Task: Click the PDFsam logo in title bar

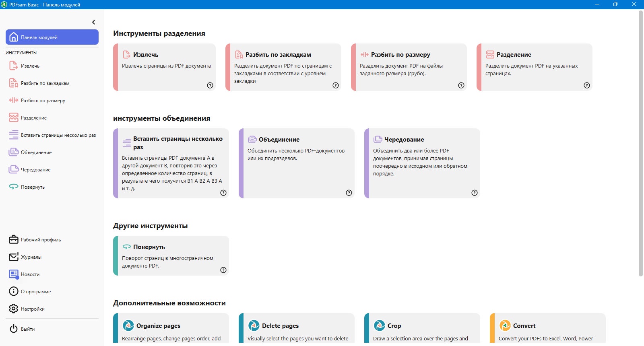Action: 4,4
